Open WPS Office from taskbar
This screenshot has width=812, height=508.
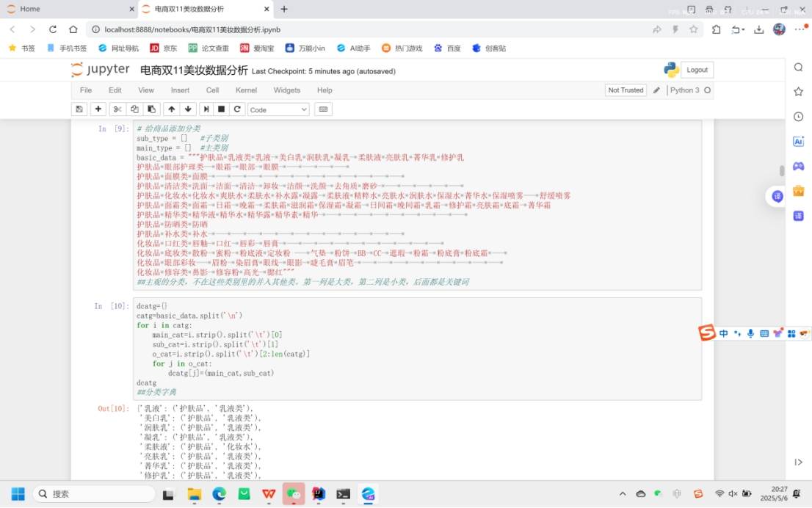[x=269, y=494]
